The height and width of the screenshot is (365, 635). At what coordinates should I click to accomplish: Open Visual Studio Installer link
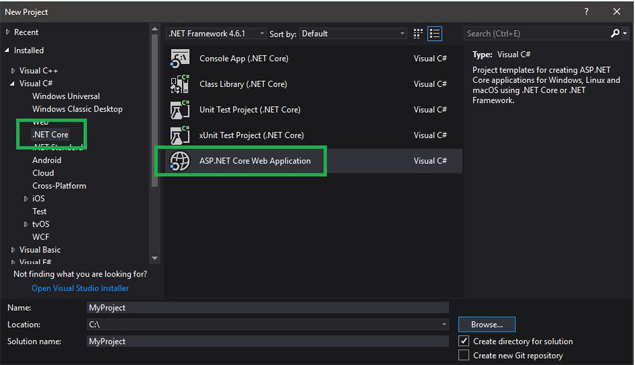click(80, 288)
